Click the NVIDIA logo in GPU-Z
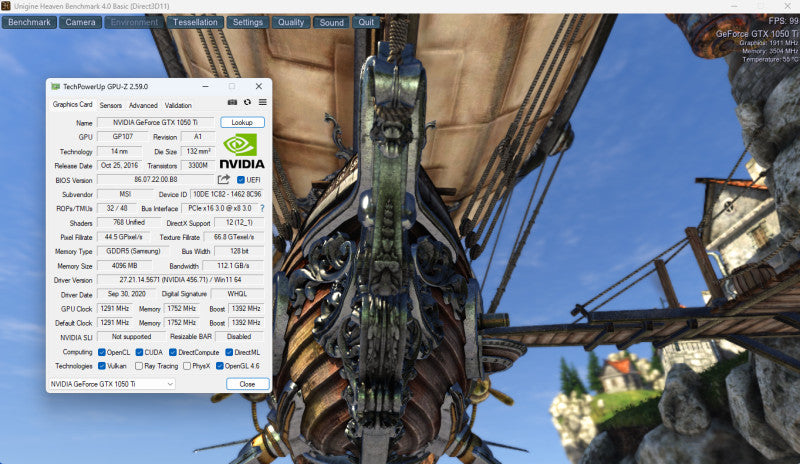The width and height of the screenshot is (800, 464). [x=242, y=151]
